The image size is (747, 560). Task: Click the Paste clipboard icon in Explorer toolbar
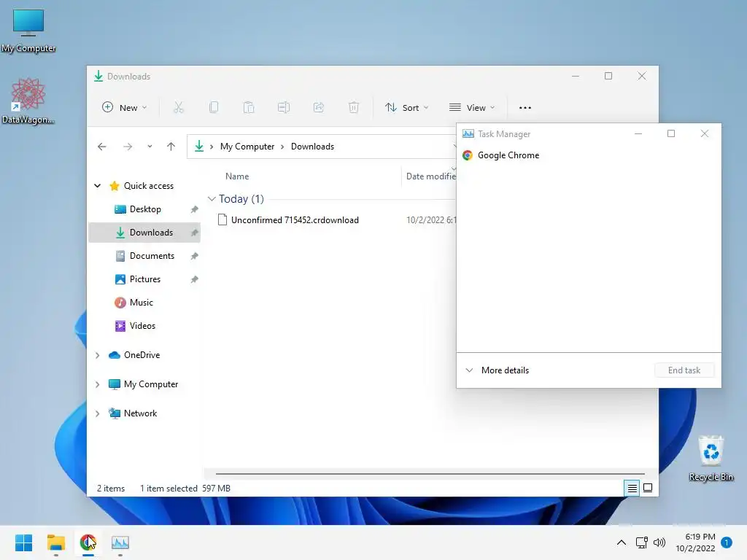(249, 108)
